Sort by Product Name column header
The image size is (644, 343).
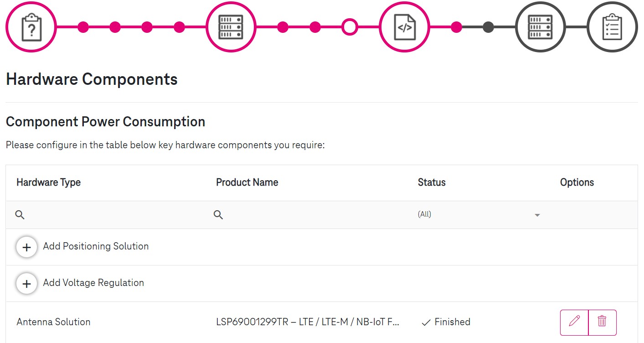[247, 182]
